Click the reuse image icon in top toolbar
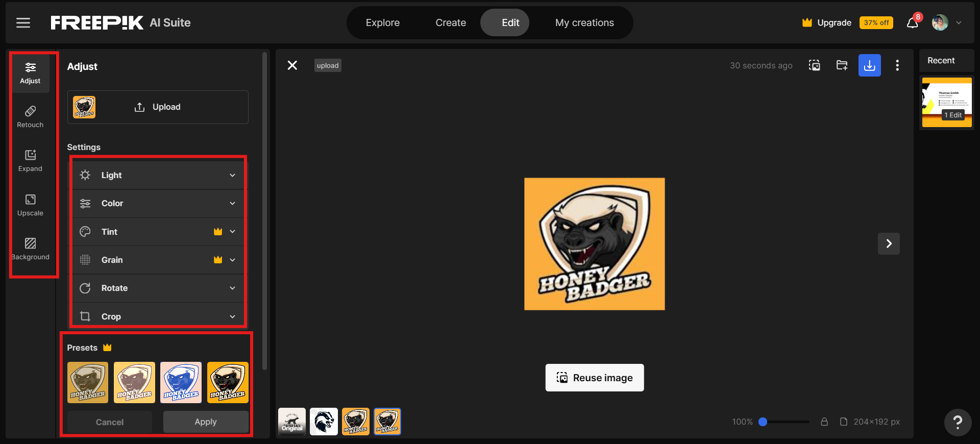This screenshot has width=980, height=444. pyautogui.click(x=815, y=65)
